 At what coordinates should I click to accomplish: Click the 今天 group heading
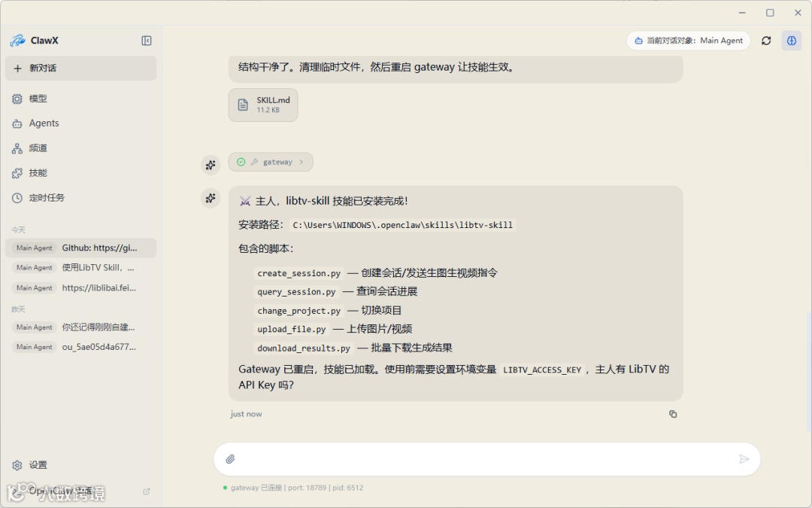coord(18,230)
